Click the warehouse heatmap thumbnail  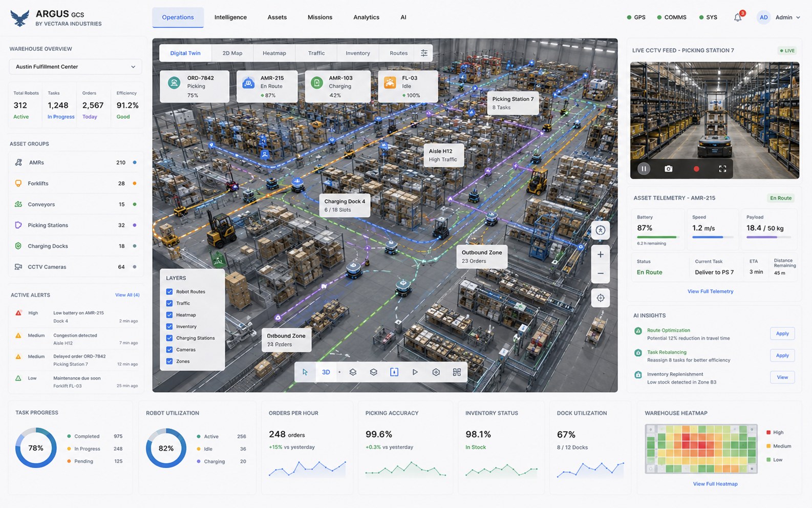coord(701,449)
